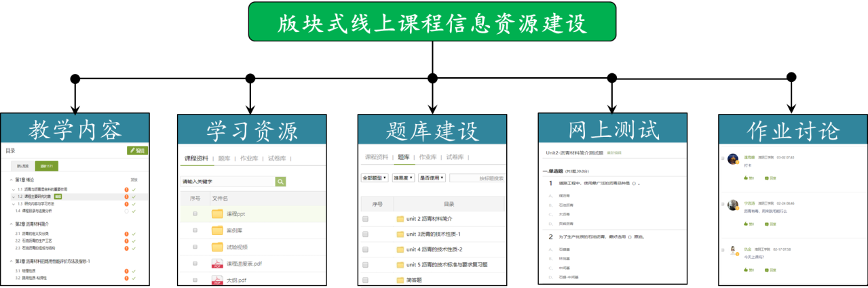Click the first commenter's avatar in 作业讨论

[x=733, y=159]
